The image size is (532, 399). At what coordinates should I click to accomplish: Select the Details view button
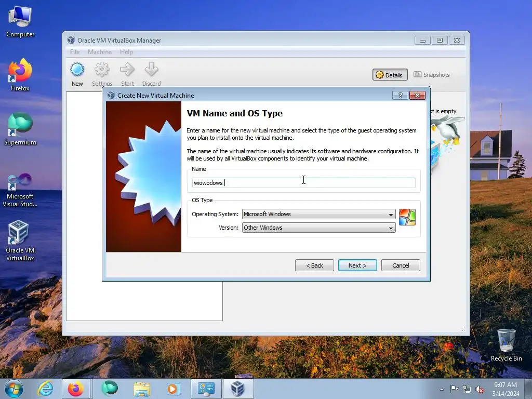(390, 75)
